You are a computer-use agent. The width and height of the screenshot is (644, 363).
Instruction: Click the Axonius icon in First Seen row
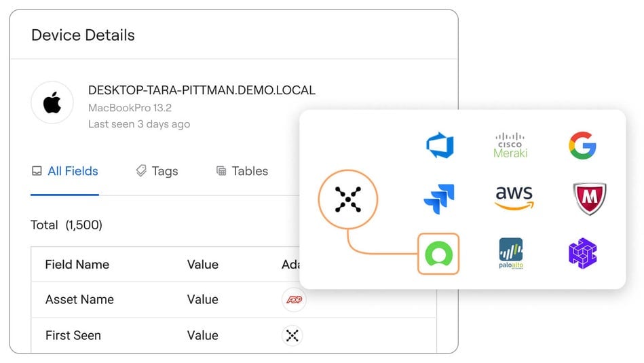point(292,335)
